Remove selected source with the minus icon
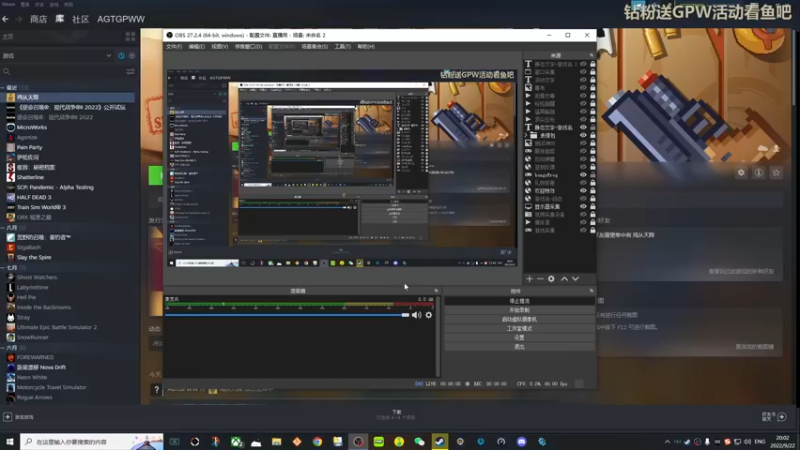Image resolution: width=800 pixels, height=450 pixels. tap(540, 279)
